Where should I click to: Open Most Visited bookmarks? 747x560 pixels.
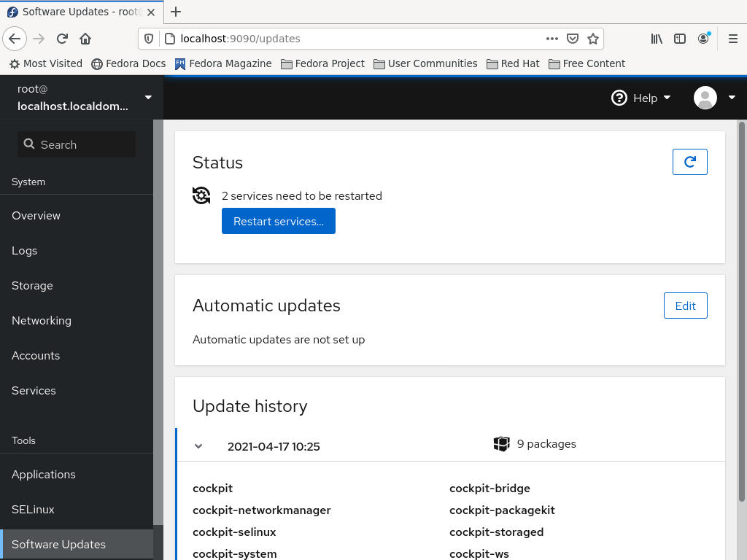pyautogui.click(x=46, y=63)
